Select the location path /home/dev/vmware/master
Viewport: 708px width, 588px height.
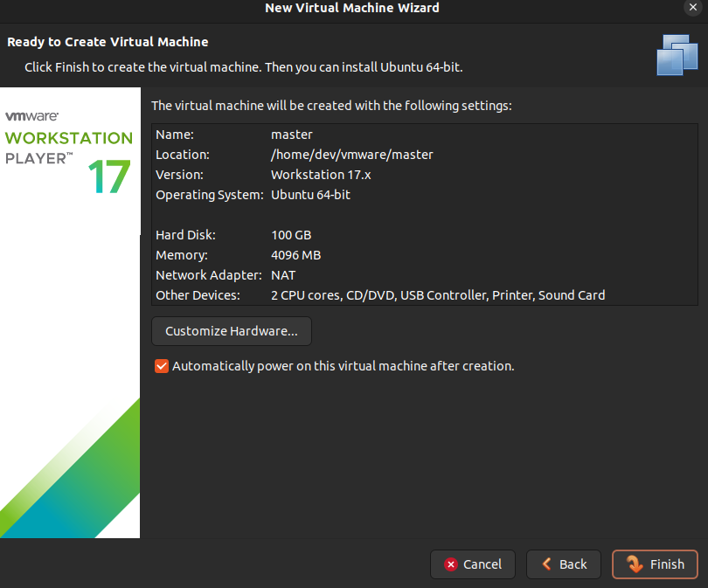point(351,155)
